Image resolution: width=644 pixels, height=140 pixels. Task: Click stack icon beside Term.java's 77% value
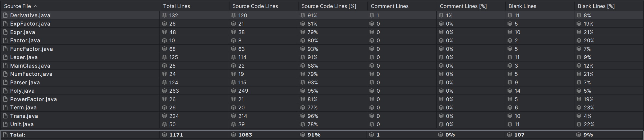coord(303,108)
